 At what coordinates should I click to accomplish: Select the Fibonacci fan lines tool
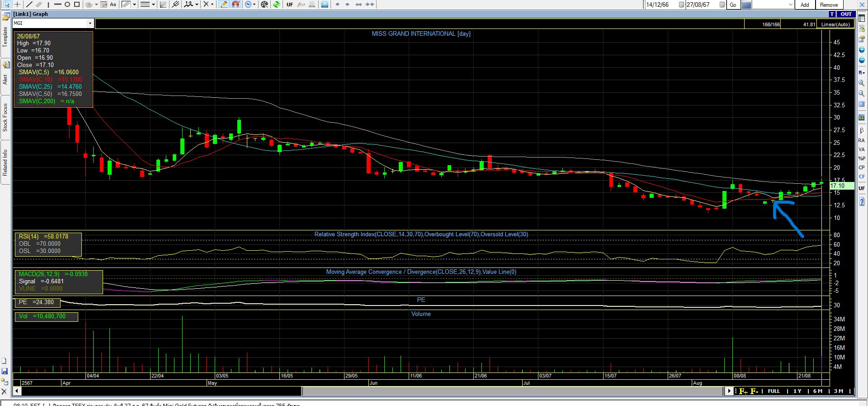click(x=163, y=5)
